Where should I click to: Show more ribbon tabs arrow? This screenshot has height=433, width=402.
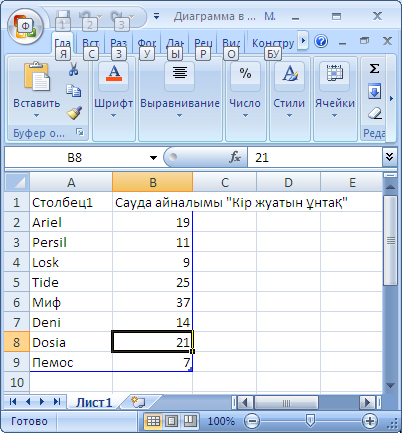(303, 41)
